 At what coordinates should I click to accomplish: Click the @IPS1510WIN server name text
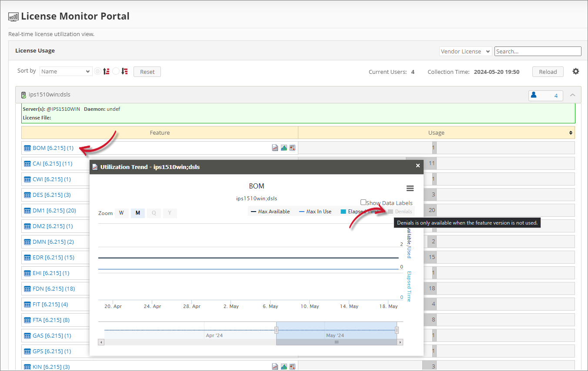tap(63, 109)
